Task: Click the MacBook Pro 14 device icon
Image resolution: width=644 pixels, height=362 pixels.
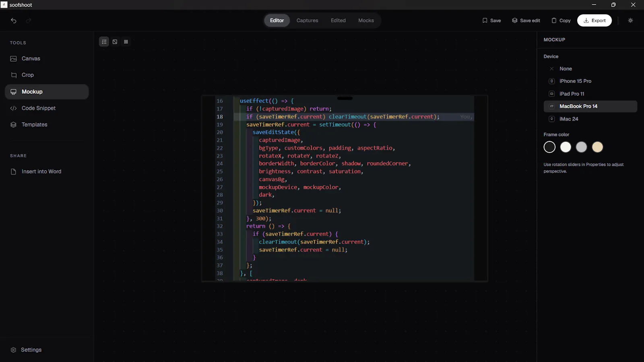Action: [552, 106]
